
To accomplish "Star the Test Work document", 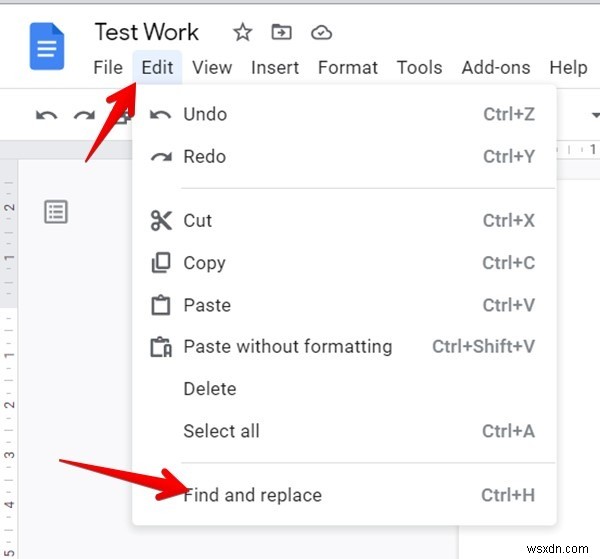I will pos(243,33).
